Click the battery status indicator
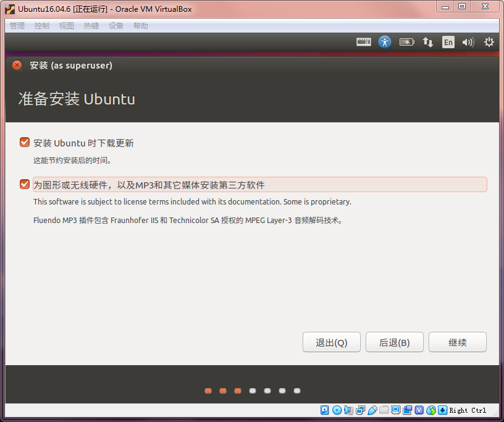Screen dimensions: 504x422 pos(406,42)
